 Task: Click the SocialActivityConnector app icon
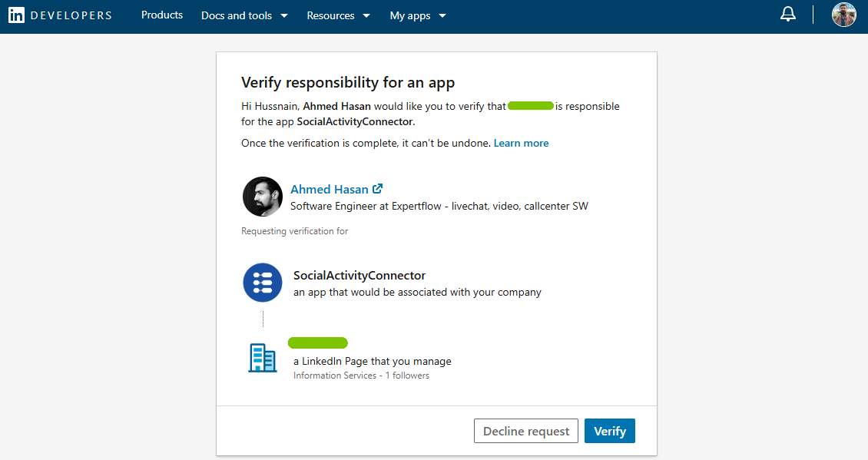[x=263, y=283]
